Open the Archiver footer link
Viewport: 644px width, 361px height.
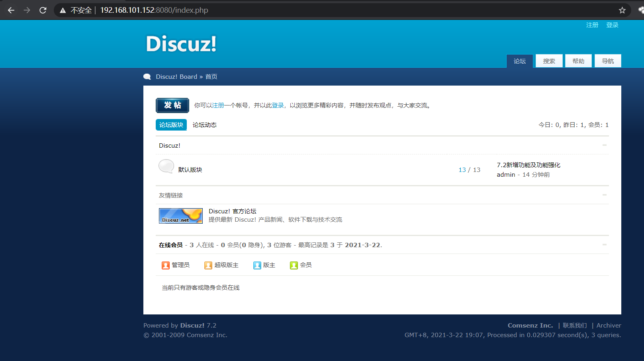pos(609,325)
